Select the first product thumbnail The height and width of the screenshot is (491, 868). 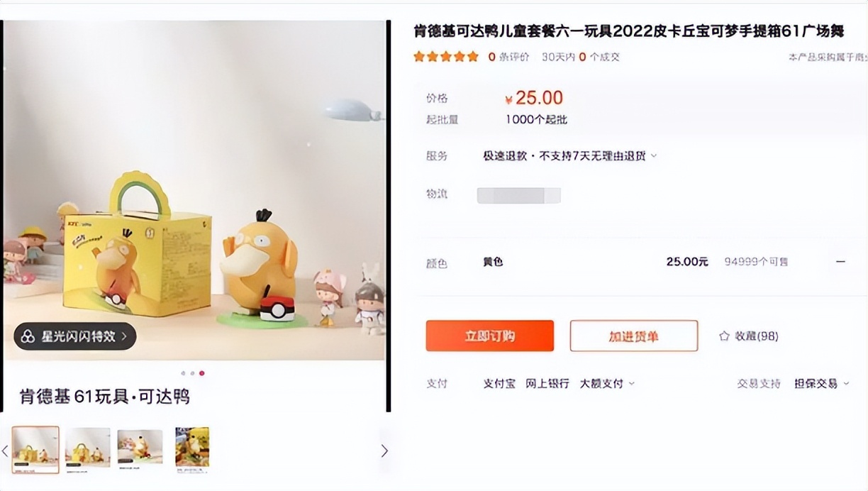(x=35, y=450)
